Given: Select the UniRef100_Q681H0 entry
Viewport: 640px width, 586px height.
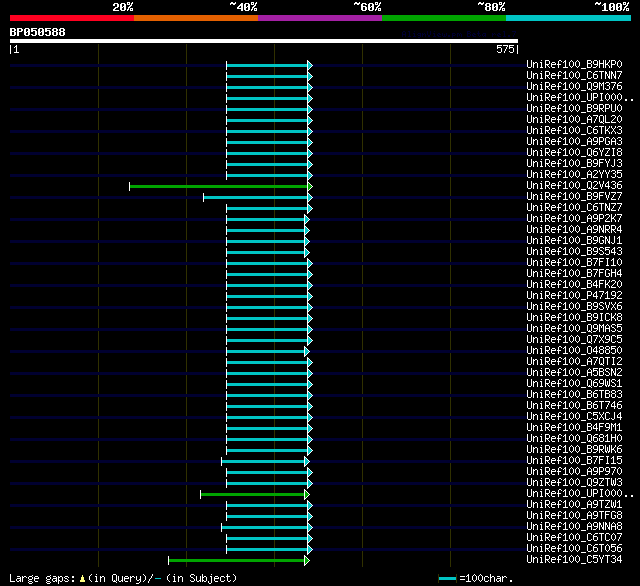Looking at the screenshot, I should pos(574,439).
